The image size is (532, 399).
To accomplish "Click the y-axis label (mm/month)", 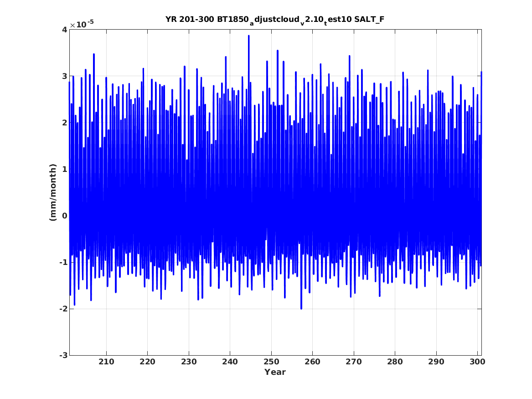I will pyautogui.click(x=52, y=192).
